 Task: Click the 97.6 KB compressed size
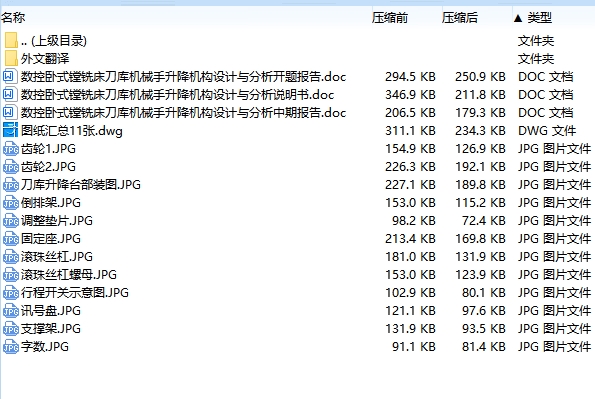[x=484, y=311]
